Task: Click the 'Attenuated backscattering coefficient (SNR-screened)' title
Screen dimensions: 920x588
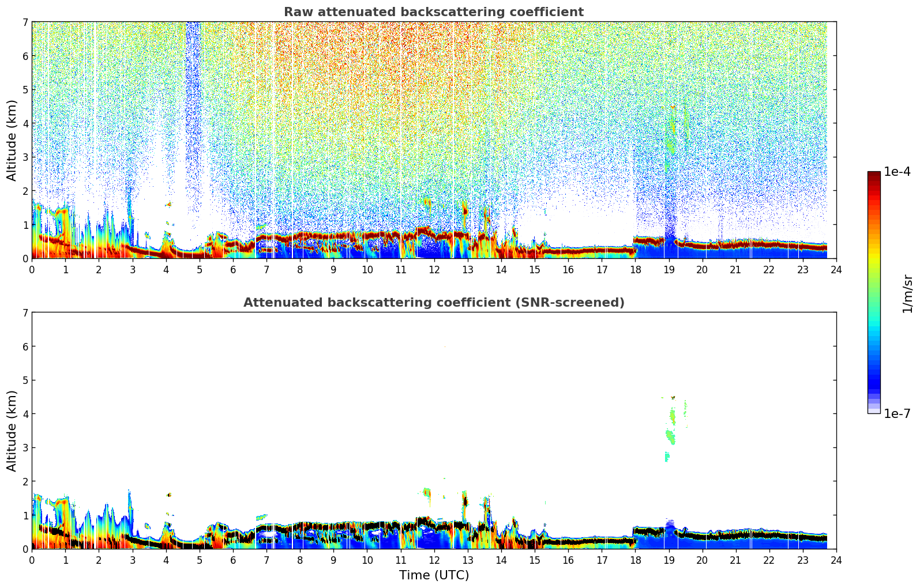Action: click(433, 303)
